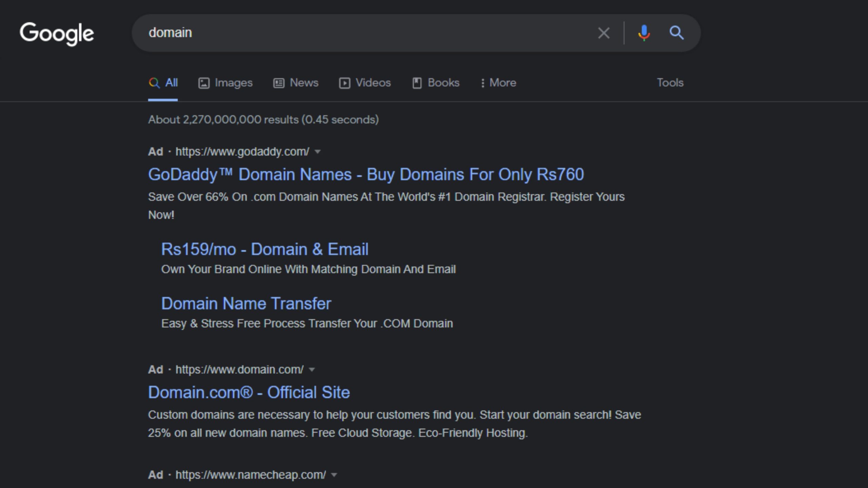Click the 'About 2,270,000,000 results' text
868x488 pixels.
(x=263, y=120)
